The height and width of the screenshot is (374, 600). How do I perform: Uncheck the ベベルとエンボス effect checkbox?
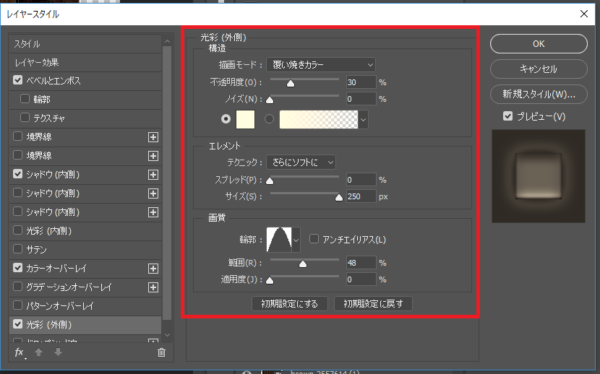point(18,80)
